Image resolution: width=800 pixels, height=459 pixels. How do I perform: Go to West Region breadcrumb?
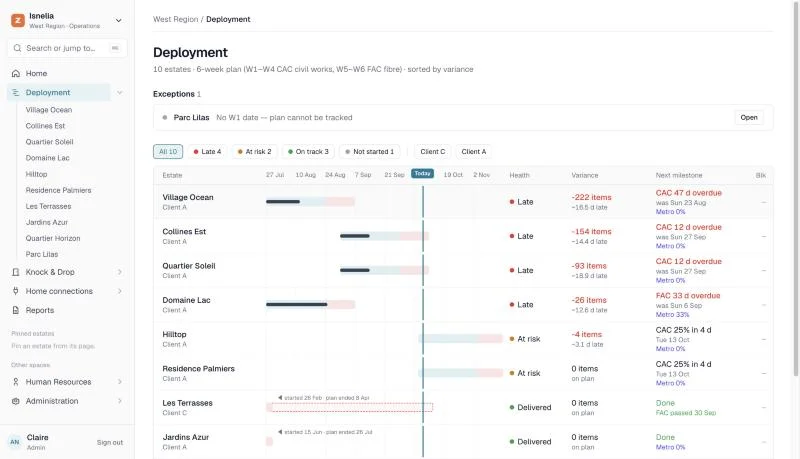(x=176, y=19)
